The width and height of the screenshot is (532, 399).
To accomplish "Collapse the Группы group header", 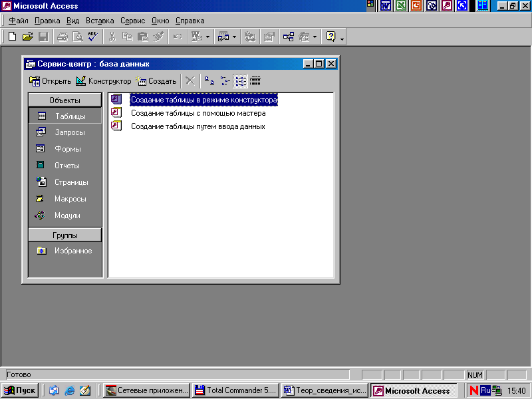I will (x=65, y=235).
